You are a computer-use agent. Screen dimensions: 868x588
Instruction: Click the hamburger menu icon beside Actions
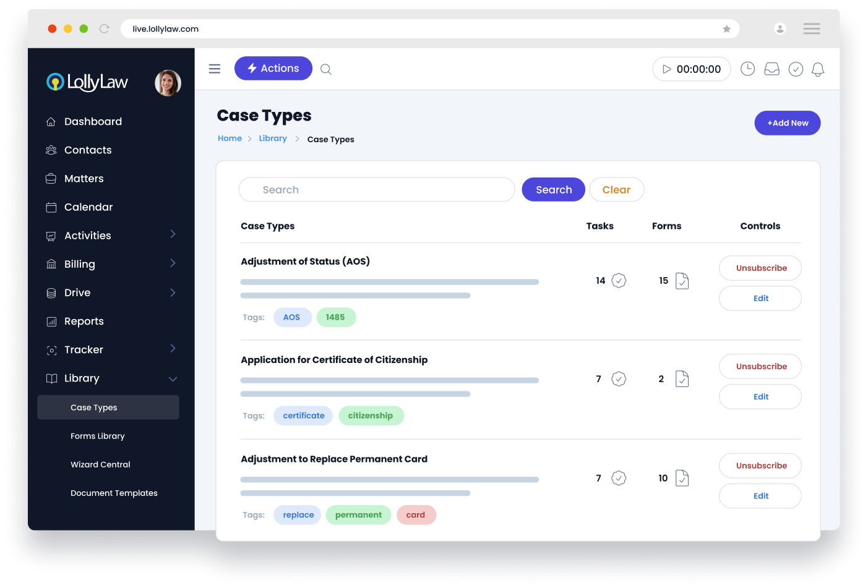tap(215, 69)
